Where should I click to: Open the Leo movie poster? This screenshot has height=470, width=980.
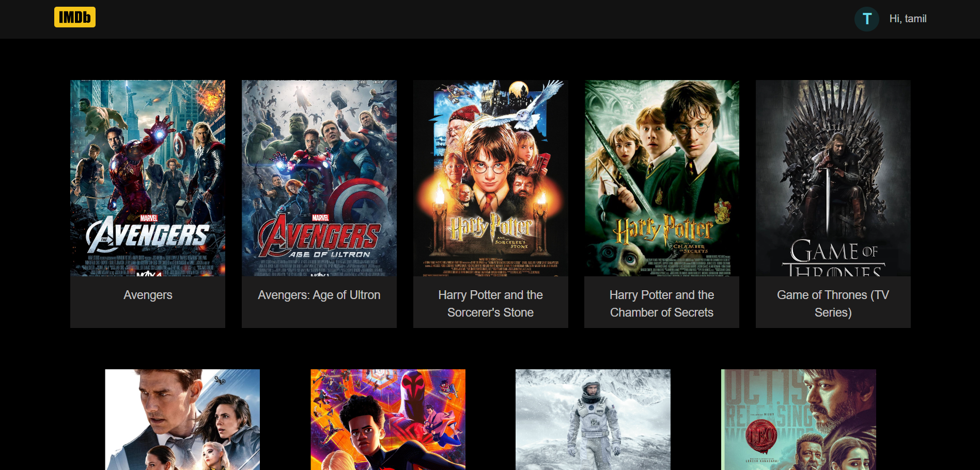coord(799,419)
